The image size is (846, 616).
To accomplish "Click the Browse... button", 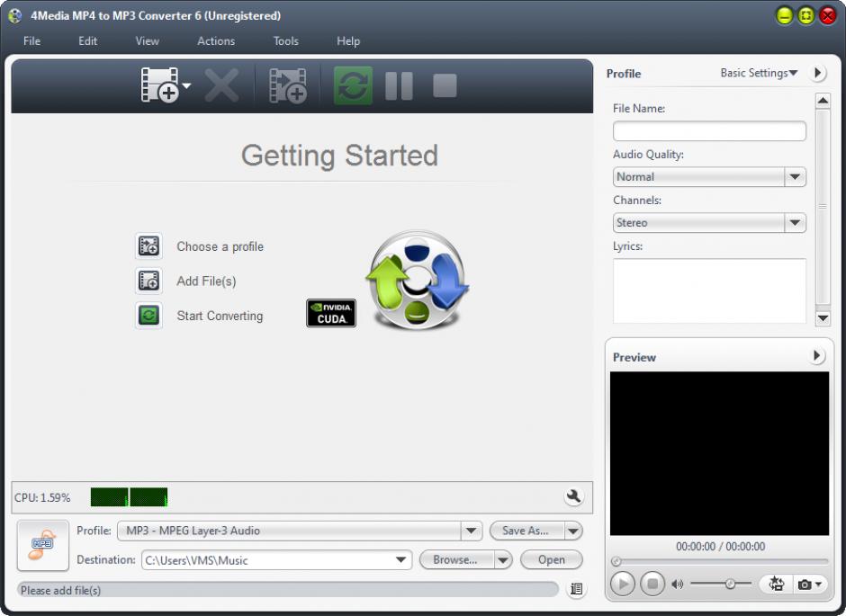I will point(456,560).
